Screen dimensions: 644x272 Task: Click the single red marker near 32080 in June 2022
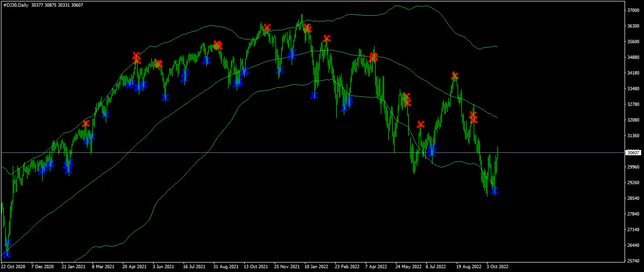[x=421, y=124]
